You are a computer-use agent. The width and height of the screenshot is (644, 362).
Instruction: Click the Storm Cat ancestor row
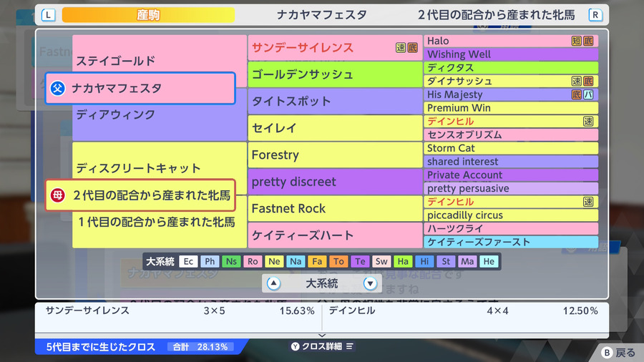511,148
